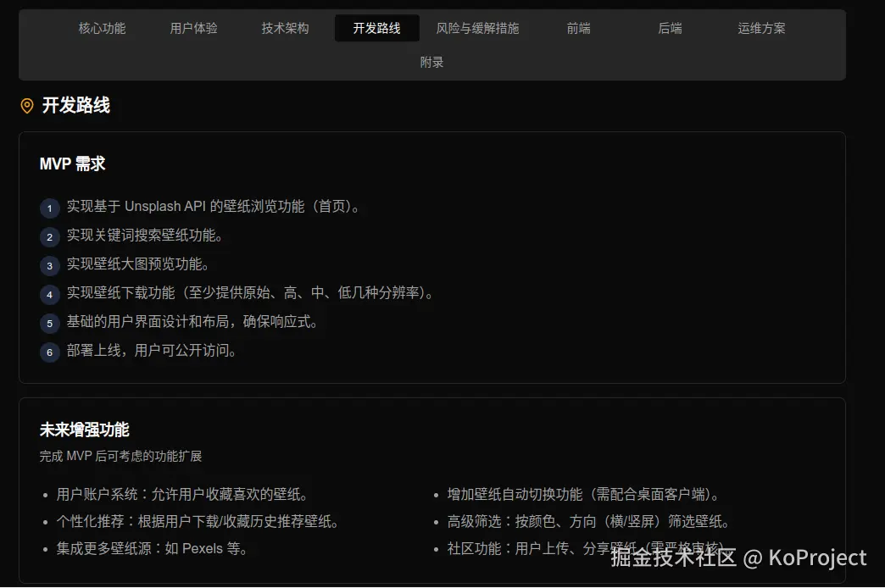The height and width of the screenshot is (588, 885).
Task: Click badge 4 beside 壁纸下载功能 entry
Action: tap(49, 294)
